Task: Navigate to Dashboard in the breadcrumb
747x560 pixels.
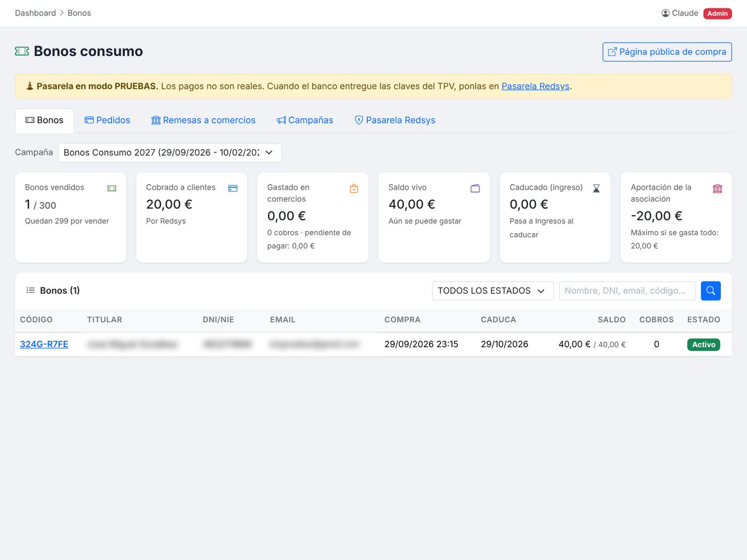Action: click(x=35, y=13)
